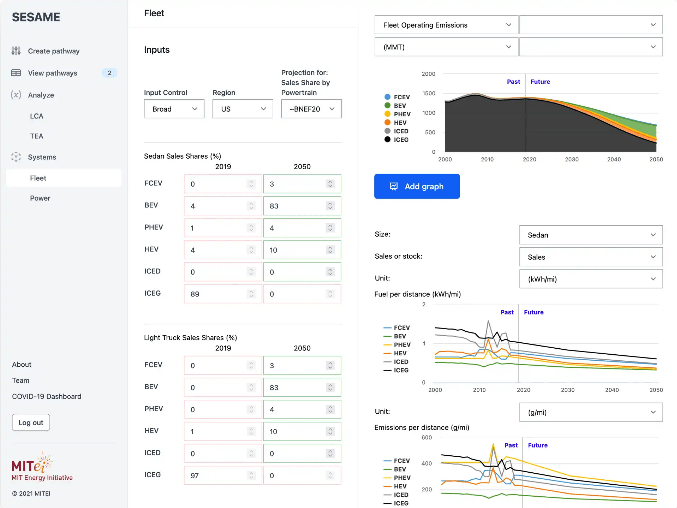Open the COVID-19 Dashboard link

click(x=46, y=396)
